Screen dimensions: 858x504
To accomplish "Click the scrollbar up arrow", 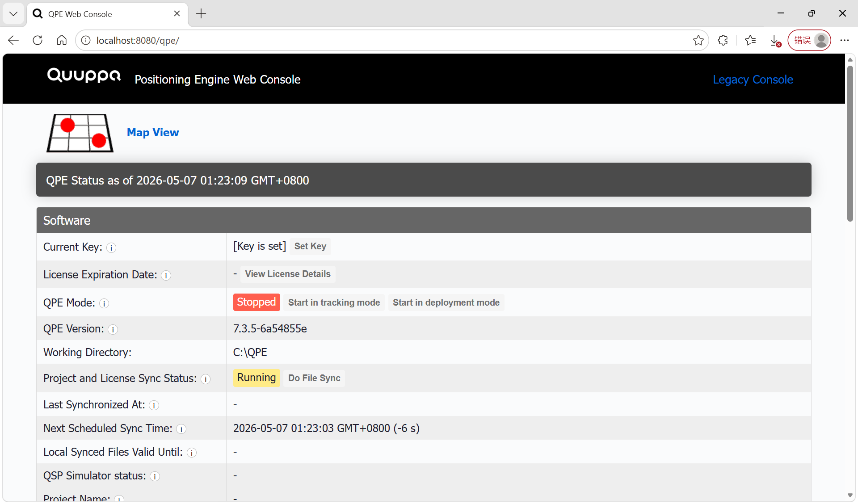I will 850,59.
